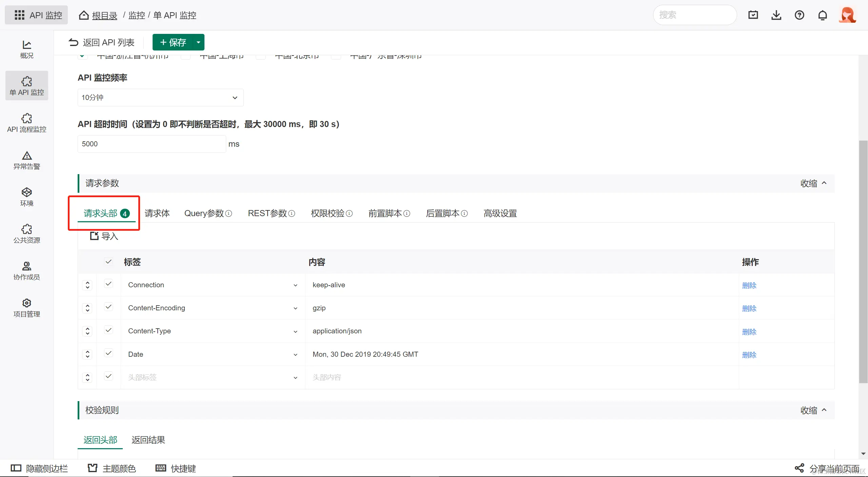Screen dimensions: 868x477
Task: Open the save button dropdown arrow
Action: tap(198, 42)
